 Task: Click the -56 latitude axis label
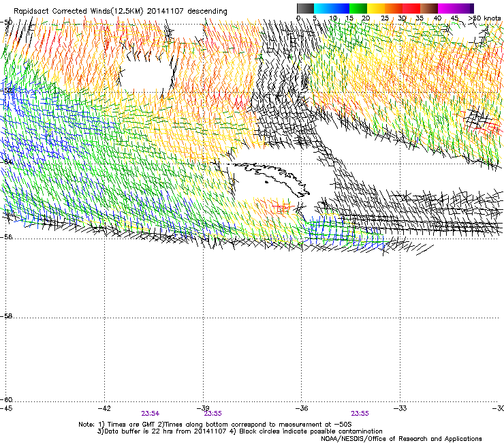click(6, 236)
